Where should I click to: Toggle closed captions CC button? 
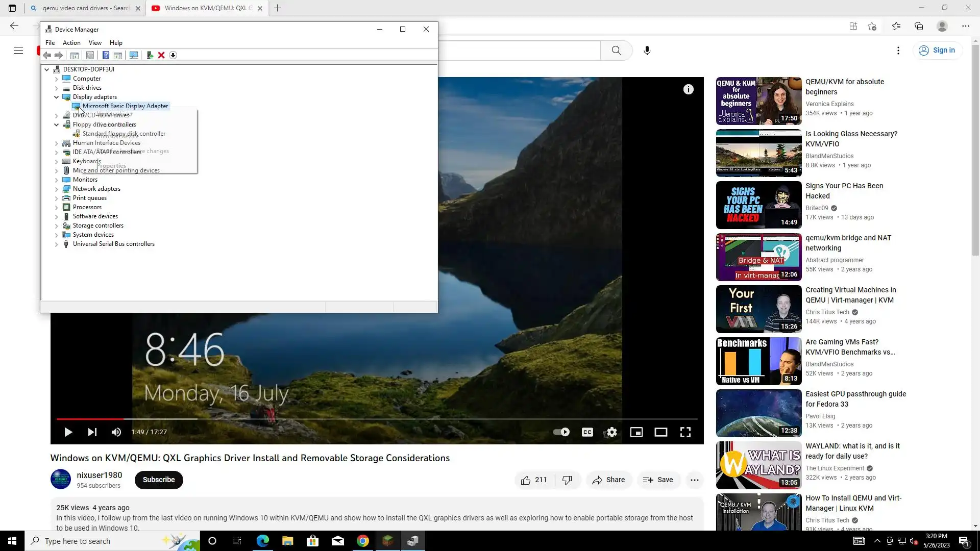(587, 432)
